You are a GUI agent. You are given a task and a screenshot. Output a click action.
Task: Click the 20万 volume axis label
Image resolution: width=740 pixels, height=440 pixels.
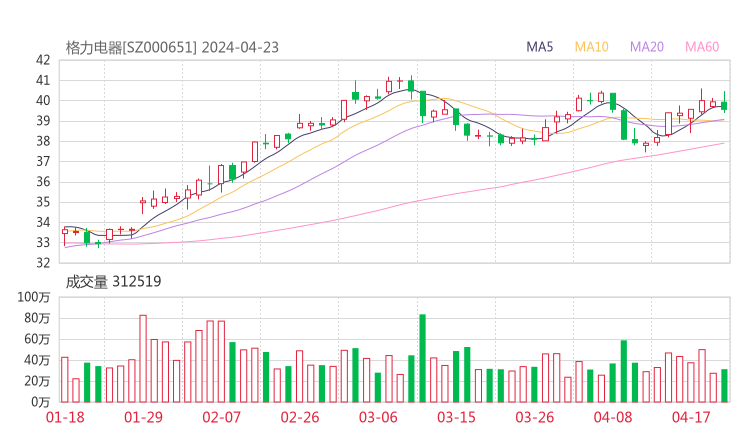coord(37,381)
